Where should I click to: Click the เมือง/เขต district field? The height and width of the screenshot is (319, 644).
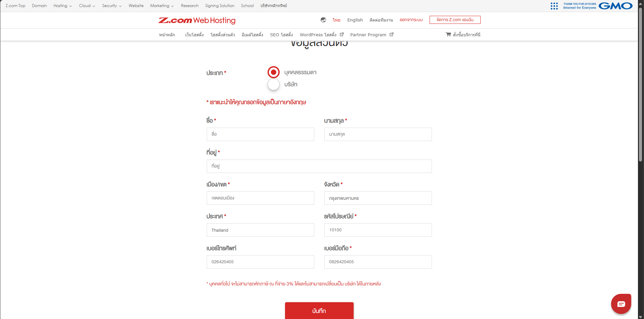[x=260, y=198]
